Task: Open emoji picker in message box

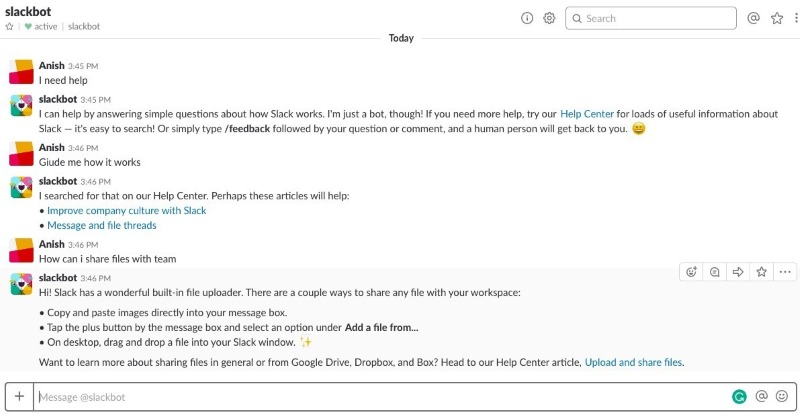Action: pos(782,396)
